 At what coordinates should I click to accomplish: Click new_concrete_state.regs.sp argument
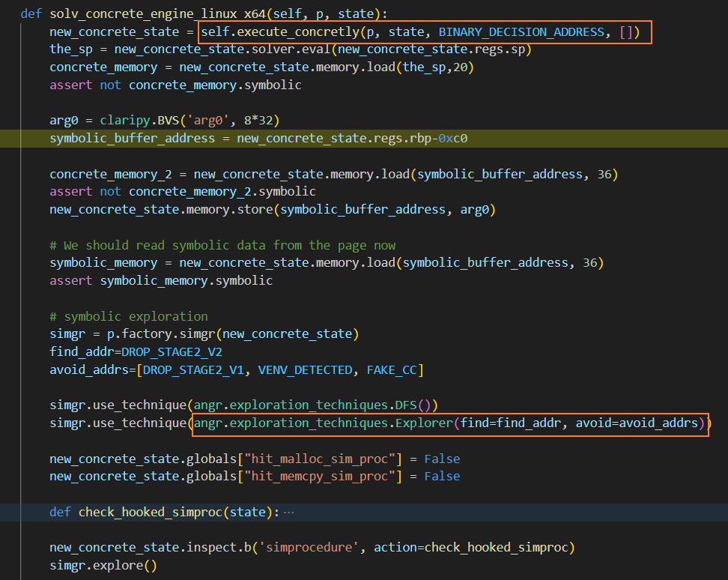tap(431, 49)
